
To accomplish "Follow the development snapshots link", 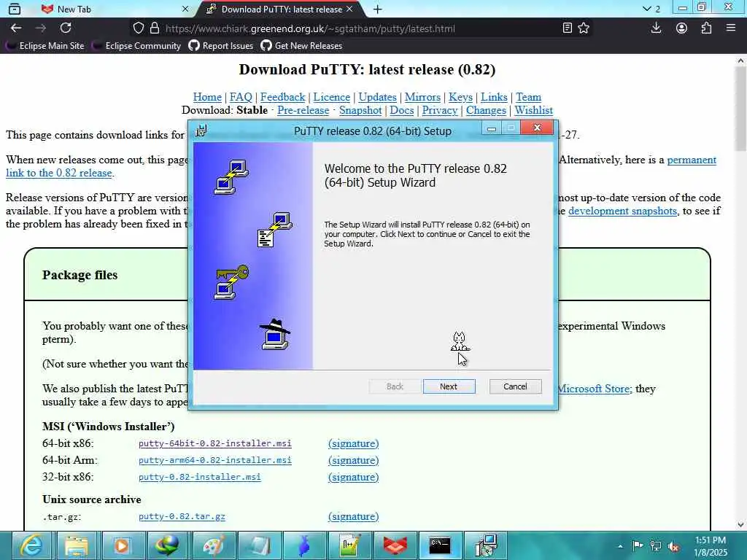I will click(x=623, y=211).
